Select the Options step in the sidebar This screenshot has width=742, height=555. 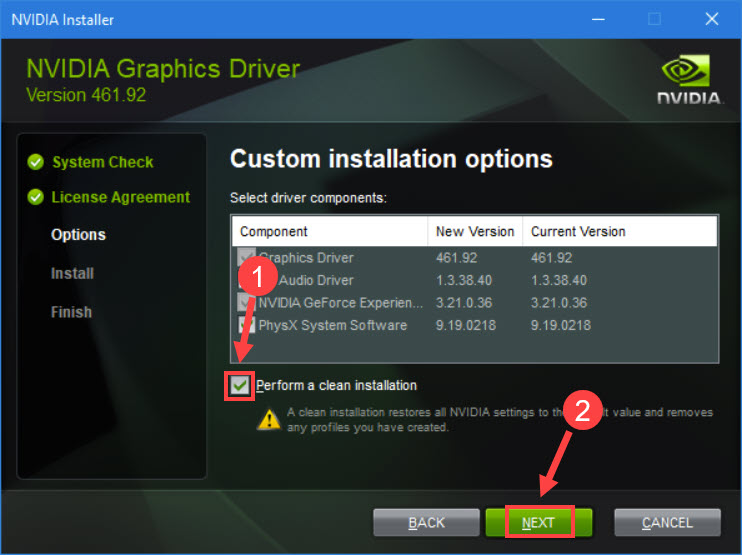click(78, 235)
